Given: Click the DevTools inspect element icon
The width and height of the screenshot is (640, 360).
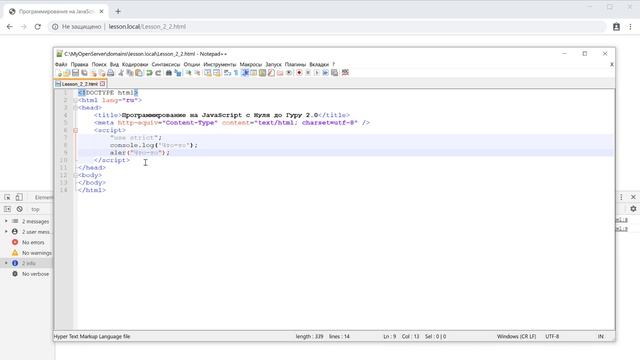Looking at the screenshot, I should (x=7, y=197).
